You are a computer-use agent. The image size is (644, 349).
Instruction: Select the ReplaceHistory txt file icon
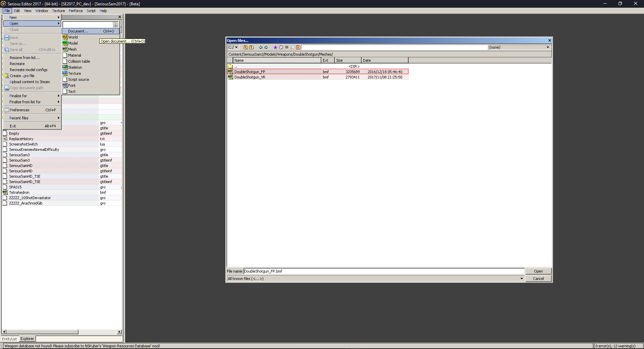point(5,139)
